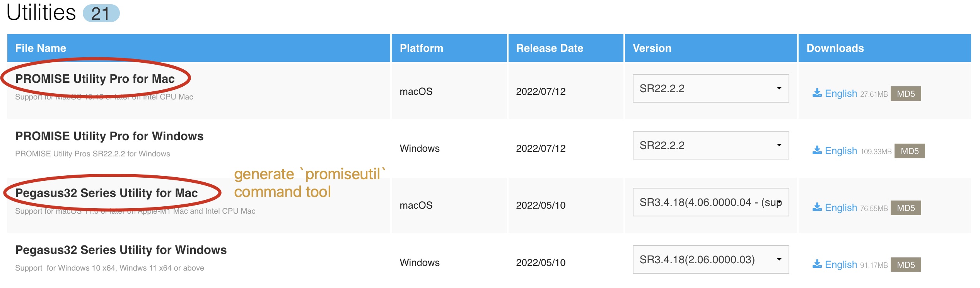The image size is (980, 288).
Task: Open MD5 for PROMISE Utility Pro for Windows
Action: 910,151
